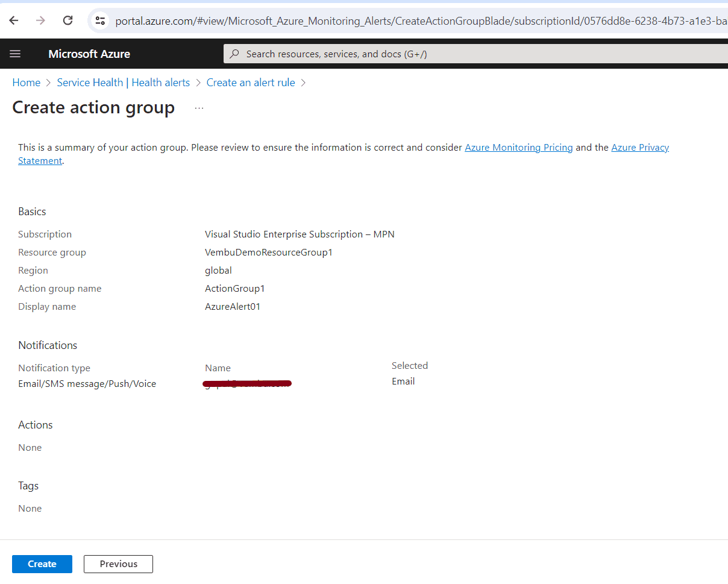Click the Basics section heading

click(32, 212)
